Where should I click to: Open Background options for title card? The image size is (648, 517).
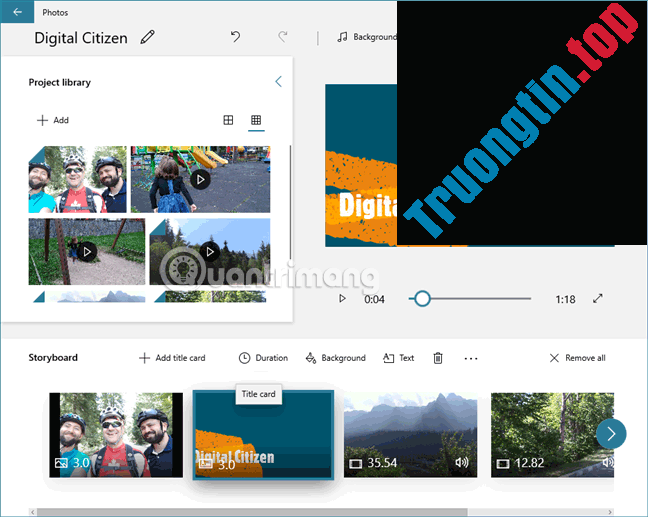tap(336, 358)
